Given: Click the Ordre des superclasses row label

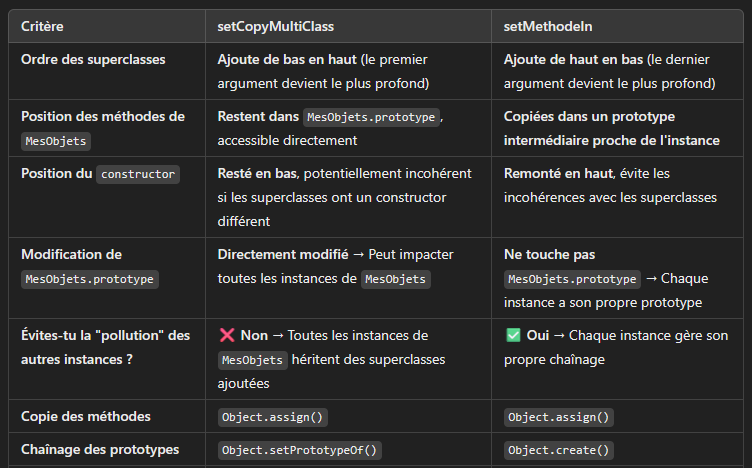Looking at the screenshot, I should tap(93, 59).
